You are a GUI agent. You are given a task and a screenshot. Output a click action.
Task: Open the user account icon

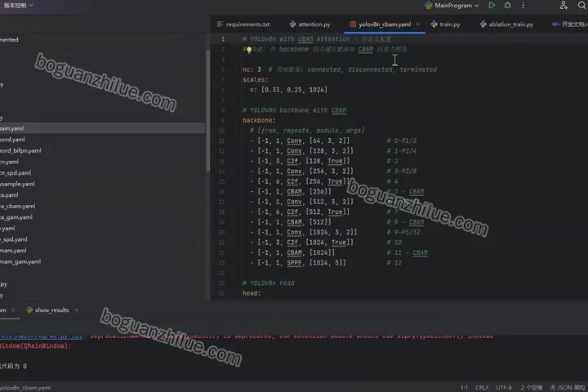coord(563,5)
